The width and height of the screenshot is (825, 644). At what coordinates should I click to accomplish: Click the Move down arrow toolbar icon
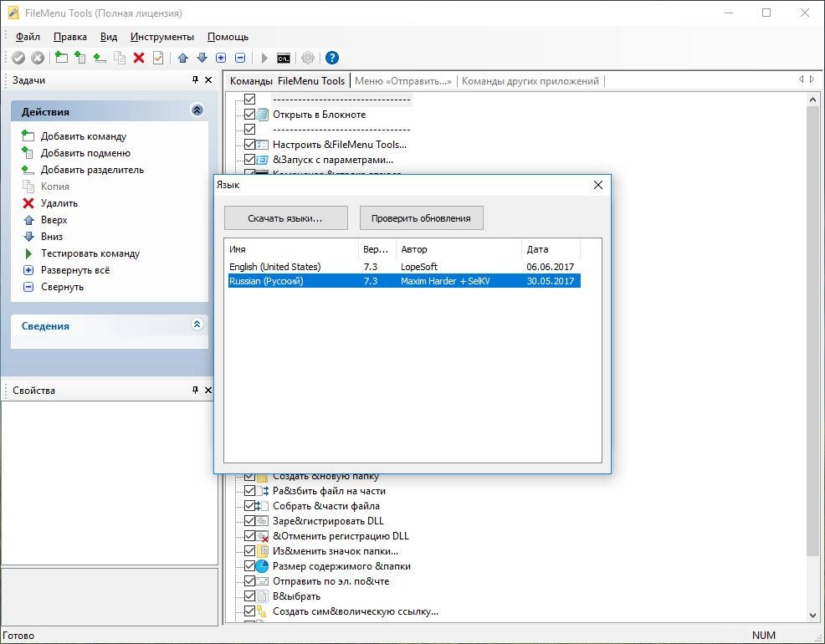pos(202,58)
